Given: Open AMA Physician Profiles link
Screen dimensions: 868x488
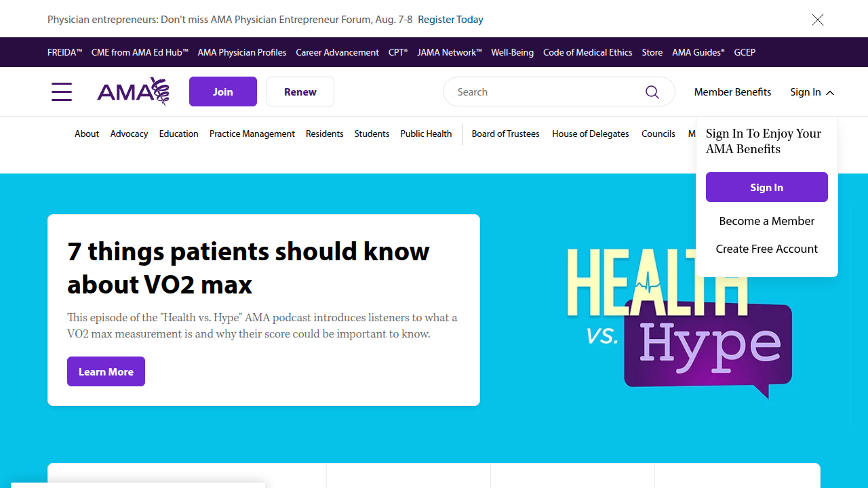Looking at the screenshot, I should pyautogui.click(x=242, y=52).
